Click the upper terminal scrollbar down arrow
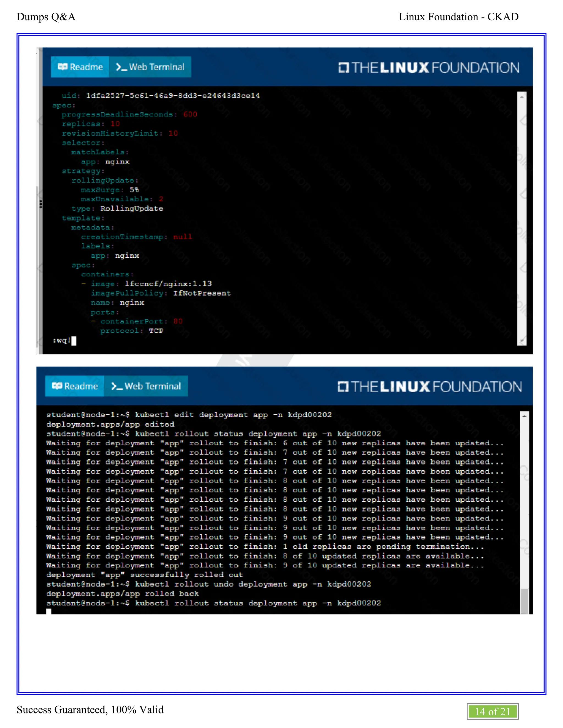563x728 pixels. tap(522, 341)
